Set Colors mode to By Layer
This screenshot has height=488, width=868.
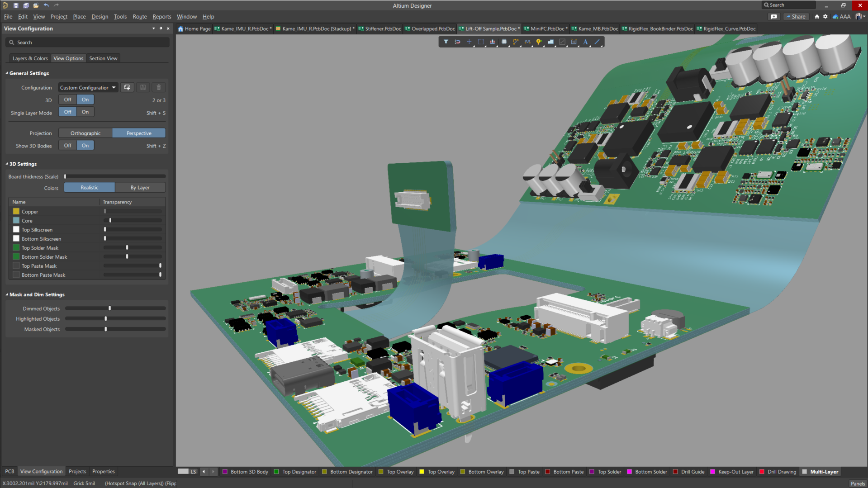(140, 187)
